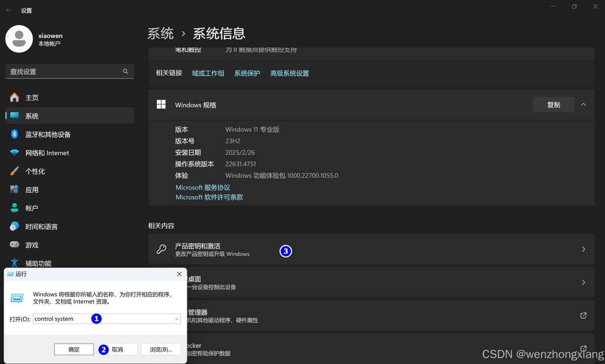Open external link icon for BitLocker row
The width and height of the screenshot is (605, 364).
pyautogui.click(x=583, y=349)
